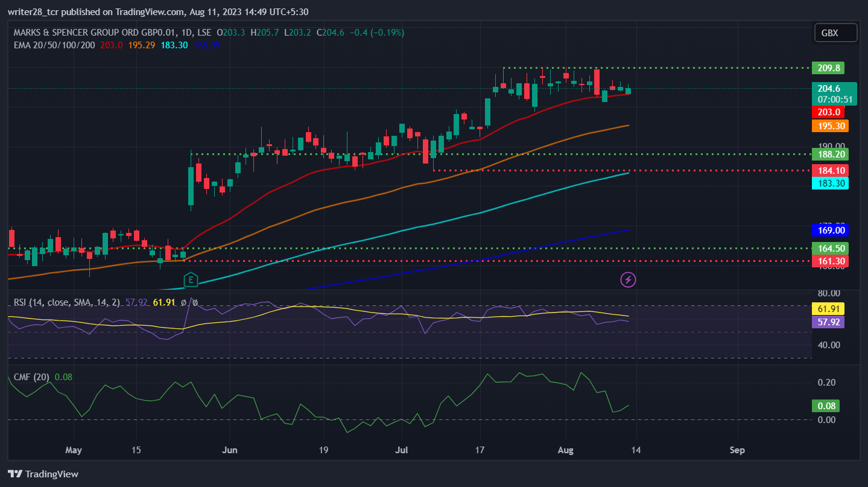Click the green earnings "E" marker
The image size is (868, 487).
coord(191,279)
